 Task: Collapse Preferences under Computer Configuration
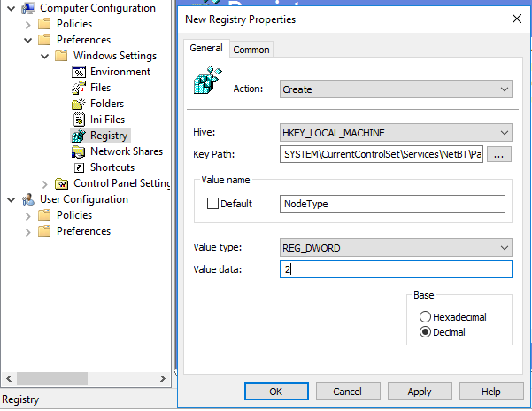27,41
